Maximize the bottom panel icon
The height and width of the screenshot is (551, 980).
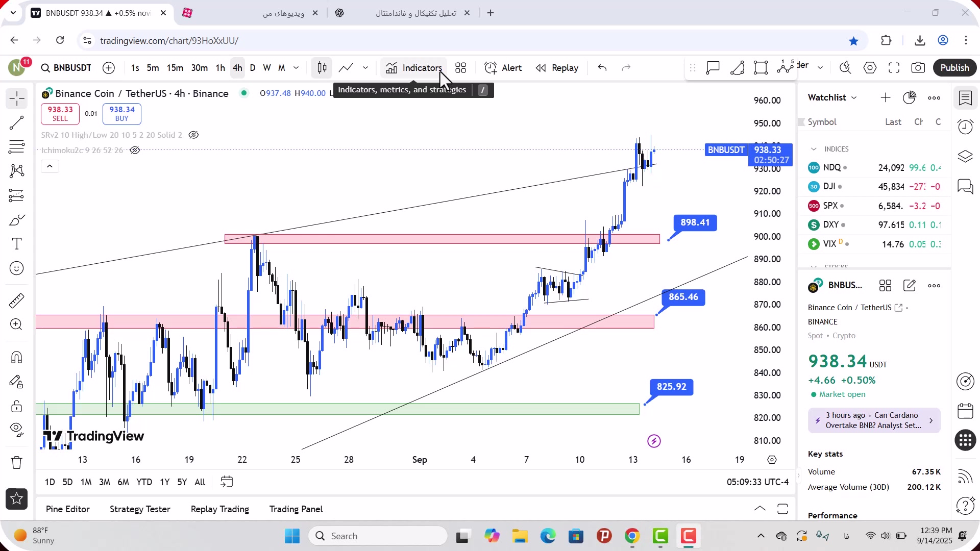783,509
